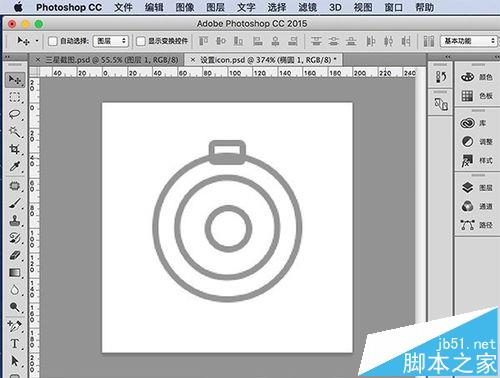Screen dimensions: 500x378
Task: Open the Move tool preset picker arrow
Action: point(37,41)
